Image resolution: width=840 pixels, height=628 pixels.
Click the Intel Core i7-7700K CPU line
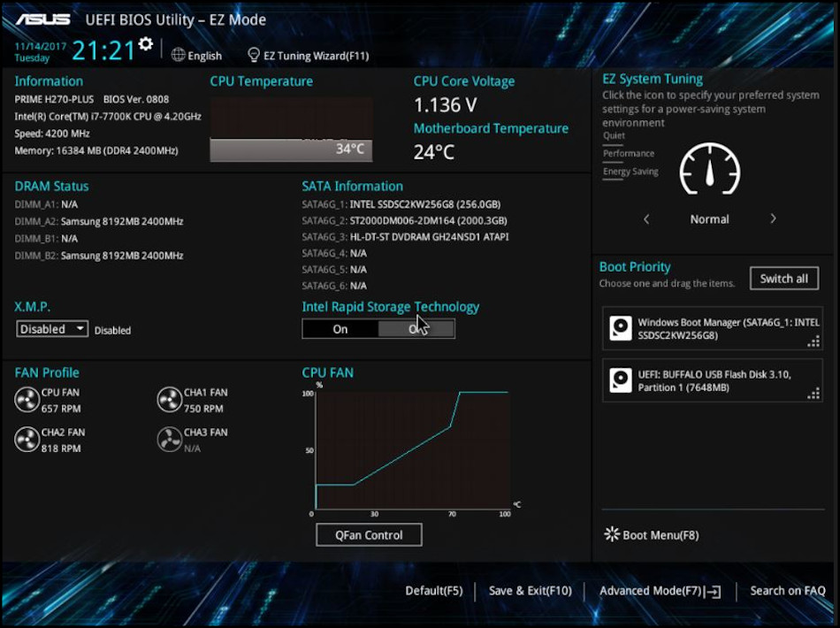(x=108, y=116)
